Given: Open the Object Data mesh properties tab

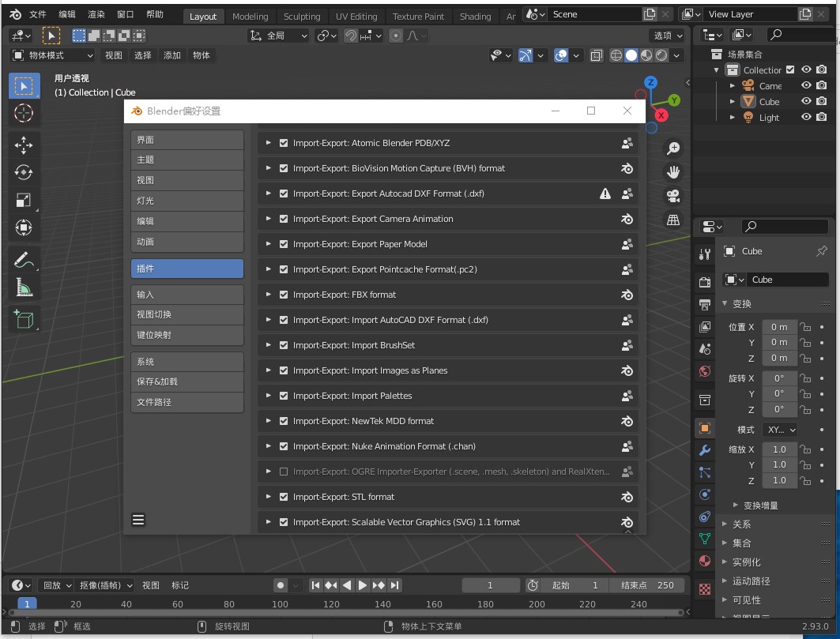Looking at the screenshot, I should (704, 539).
